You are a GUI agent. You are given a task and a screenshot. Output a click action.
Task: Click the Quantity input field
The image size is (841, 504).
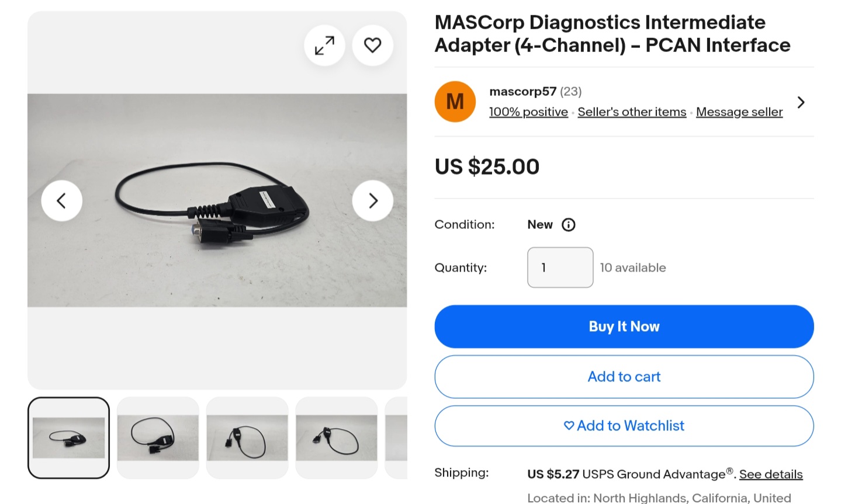tap(559, 267)
